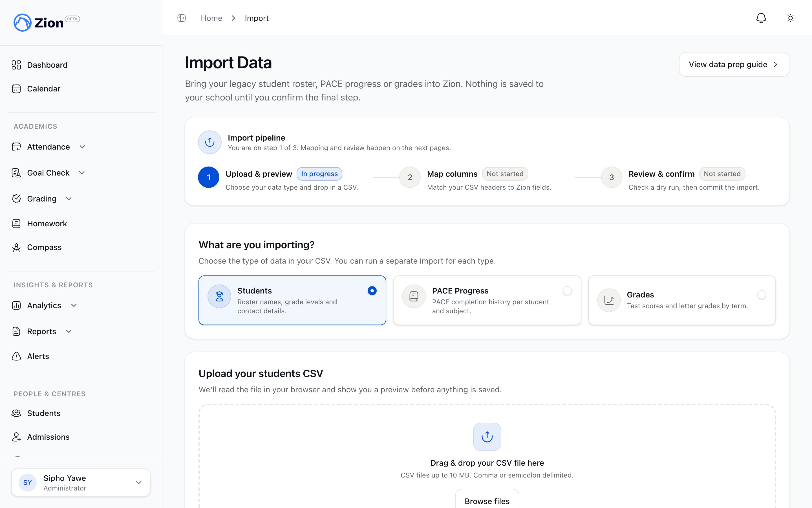Open Admissions in the sidebar
Screen dimensions: 812x508
coord(48,437)
